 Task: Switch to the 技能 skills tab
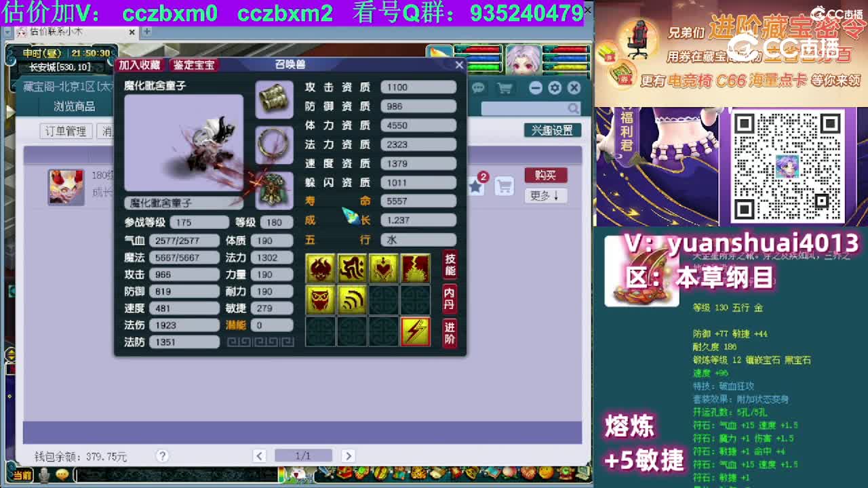coord(450,265)
